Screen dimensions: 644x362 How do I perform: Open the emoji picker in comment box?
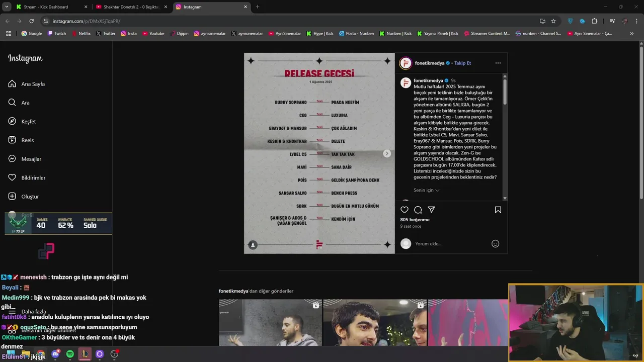tap(495, 244)
